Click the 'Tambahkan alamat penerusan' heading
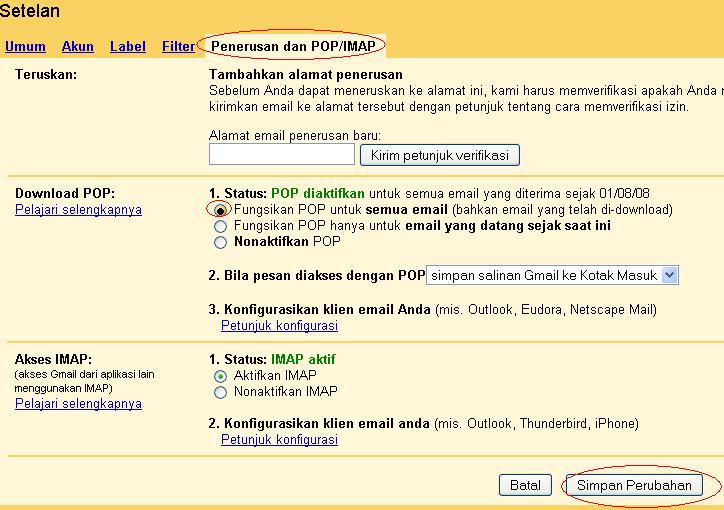 click(x=306, y=74)
